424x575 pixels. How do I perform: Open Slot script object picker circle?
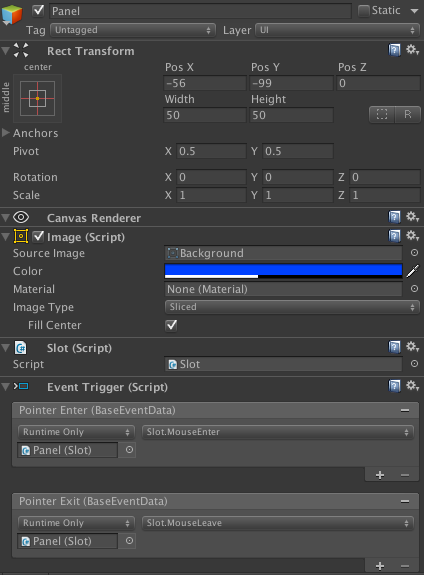tap(414, 363)
